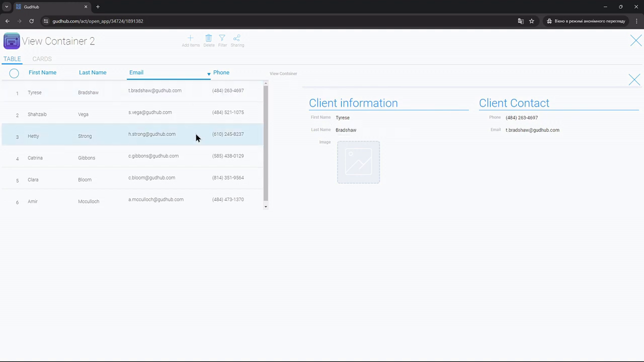Image resolution: width=644 pixels, height=362 pixels.
Task: Select the Hetty Strong row
Action: tap(132, 134)
